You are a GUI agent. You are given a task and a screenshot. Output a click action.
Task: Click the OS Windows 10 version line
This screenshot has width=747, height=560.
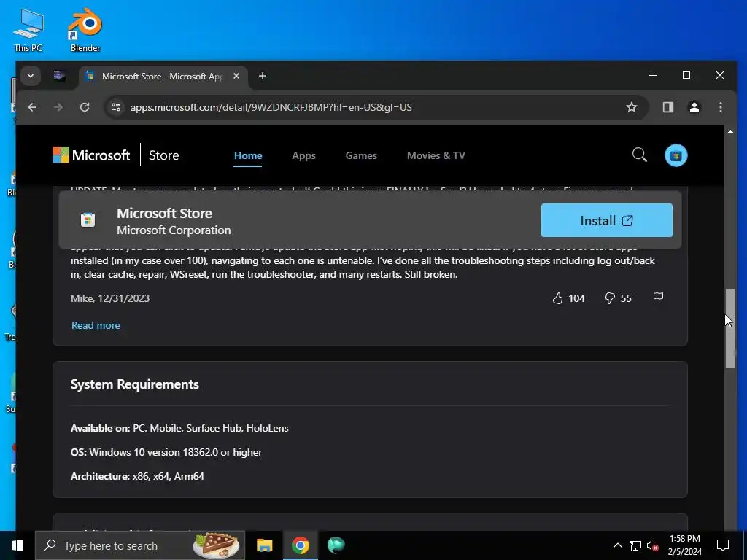point(166,452)
